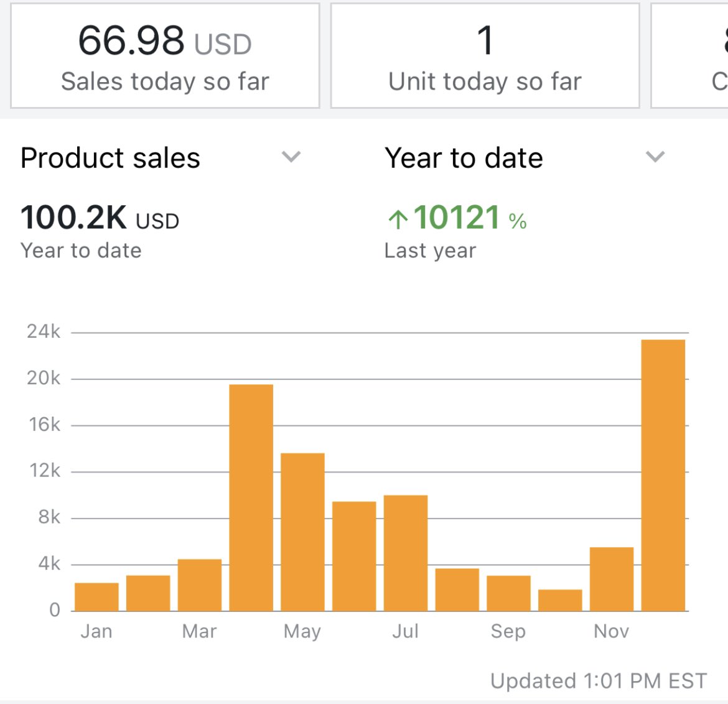Select the tall April sales bar
Image resolution: width=728 pixels, height=704 pixels.
tap(251, 498)
